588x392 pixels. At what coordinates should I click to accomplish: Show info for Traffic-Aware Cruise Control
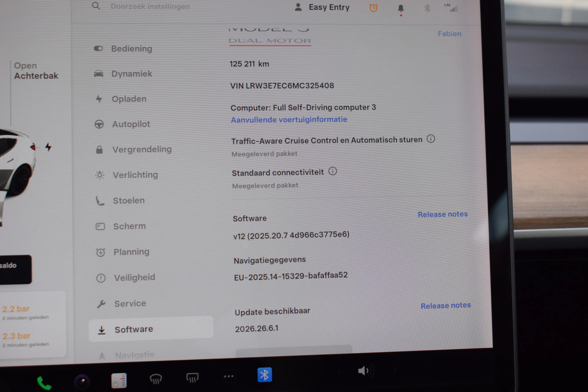pyautogui.click(x=431, y=138)
